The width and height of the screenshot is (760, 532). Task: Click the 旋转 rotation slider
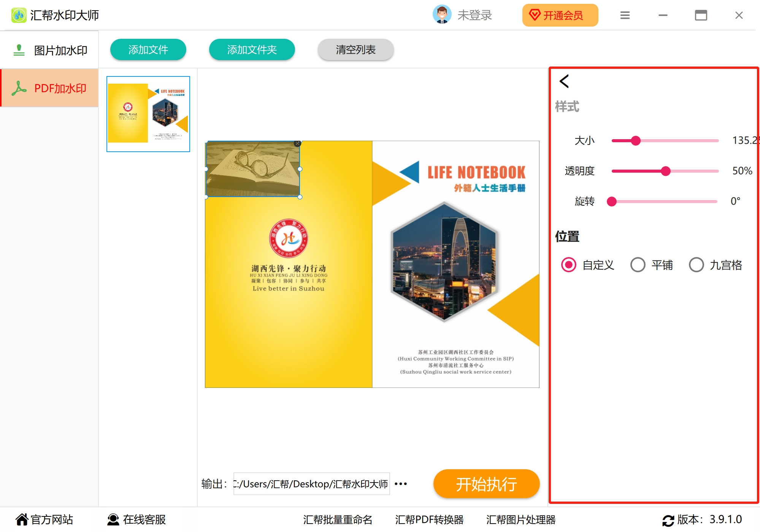click(x=662, y=202)
